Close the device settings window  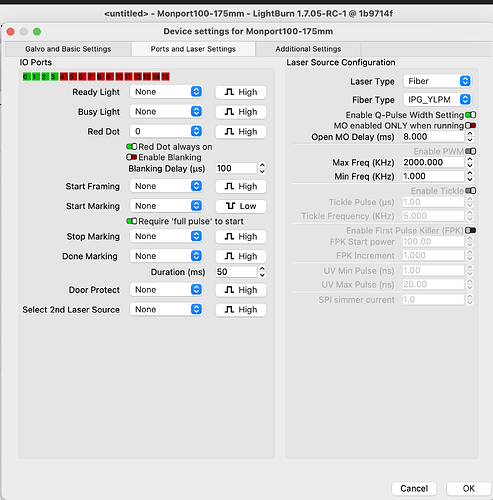pos(11,32)
